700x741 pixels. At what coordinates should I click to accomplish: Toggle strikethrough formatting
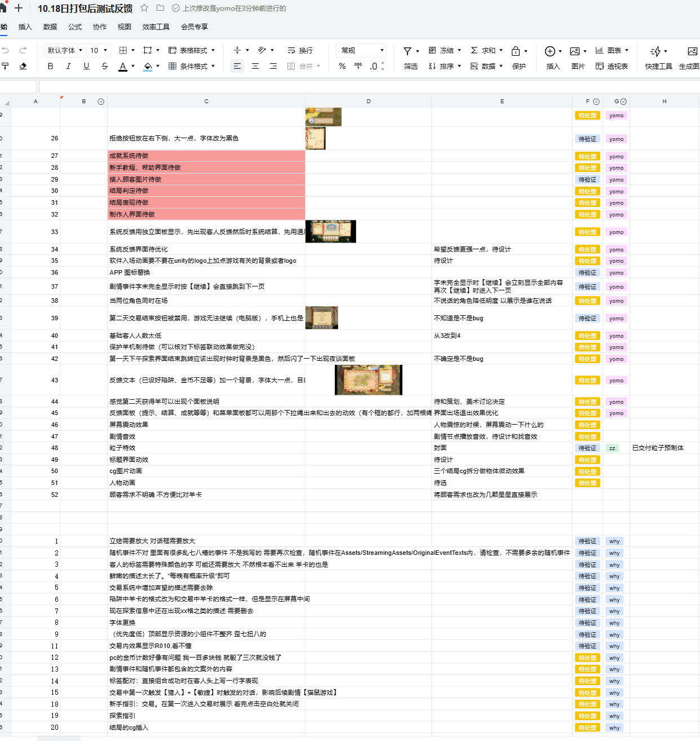[x=105, y=66]
